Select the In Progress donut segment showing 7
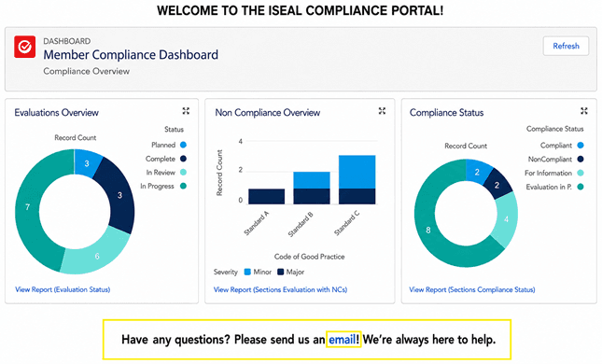Image resolution: width=602 pixels, height=364 pixels. (28, 207)
